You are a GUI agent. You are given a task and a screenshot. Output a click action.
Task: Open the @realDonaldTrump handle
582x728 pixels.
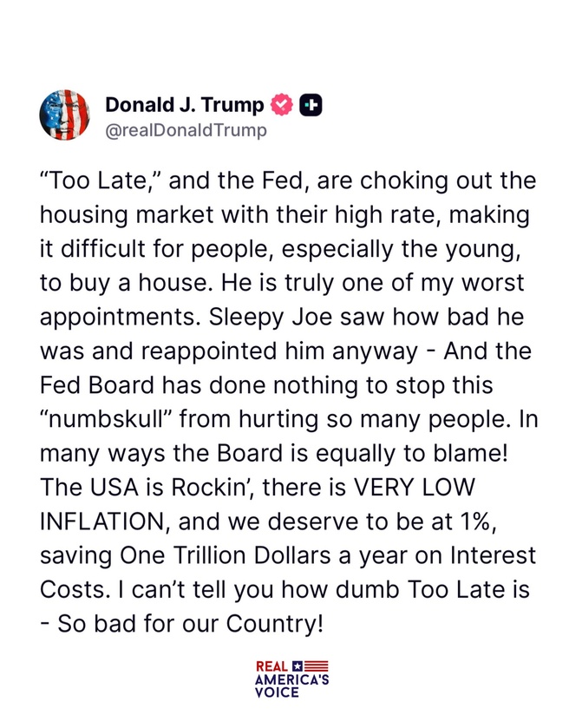point(186,130)
